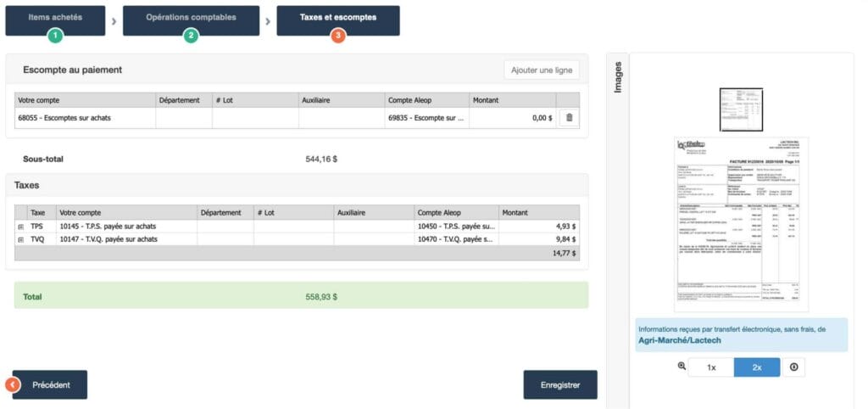Viewport: 868px width, 409px height.
Task: Go to the Items achetés step
Action: point(55,17)
